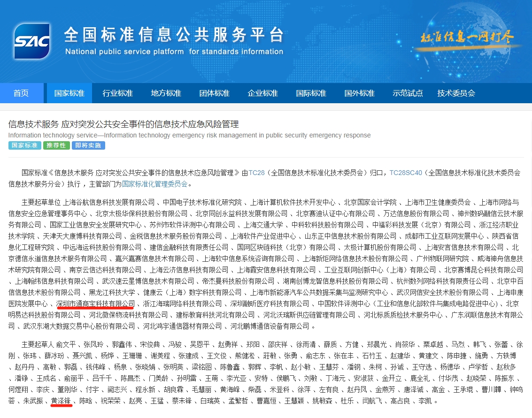The height and width of the screenshot is (418, 532).
Task: Open the 首页 home tab
Action: click(21, 93)
